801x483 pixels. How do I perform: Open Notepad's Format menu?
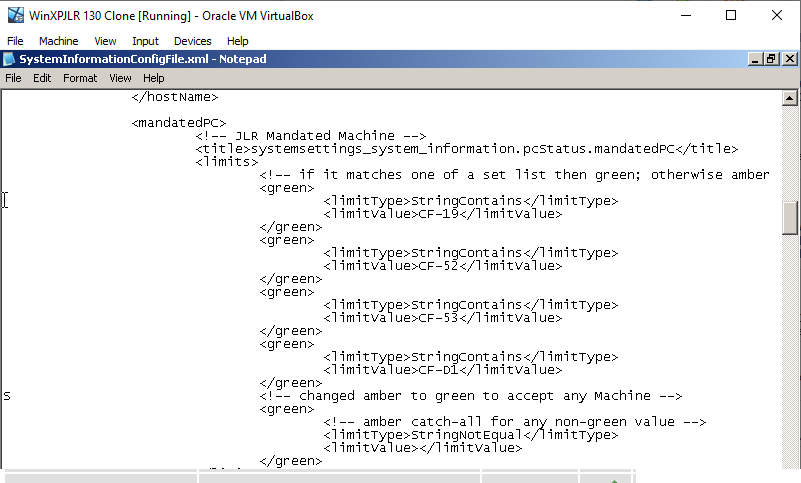(x=80, y=78)
